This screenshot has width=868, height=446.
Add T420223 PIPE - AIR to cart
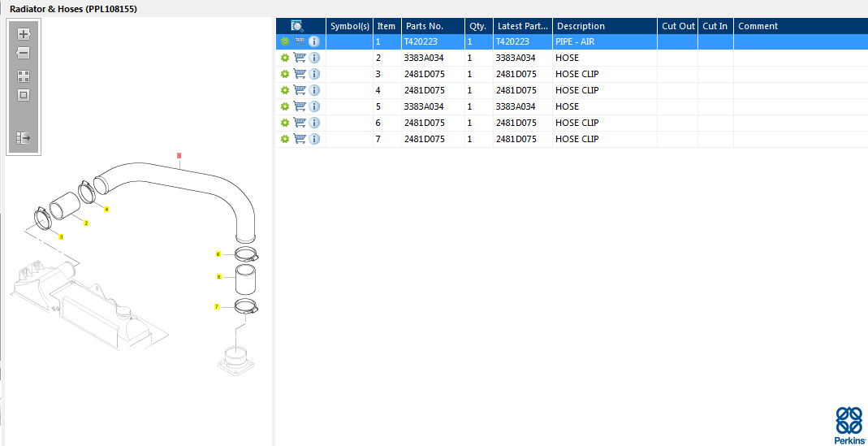tap(300, 41)
